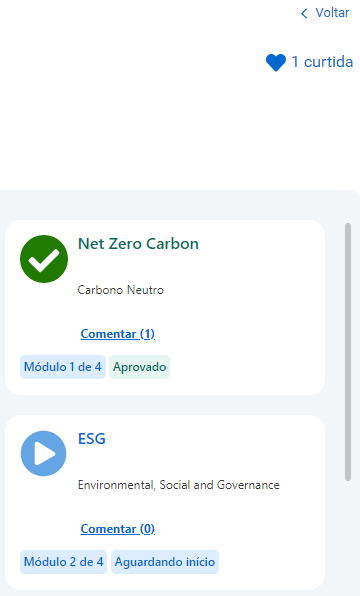
Task: Click Environmental, Social and Governance description
Action: (179, 485)
